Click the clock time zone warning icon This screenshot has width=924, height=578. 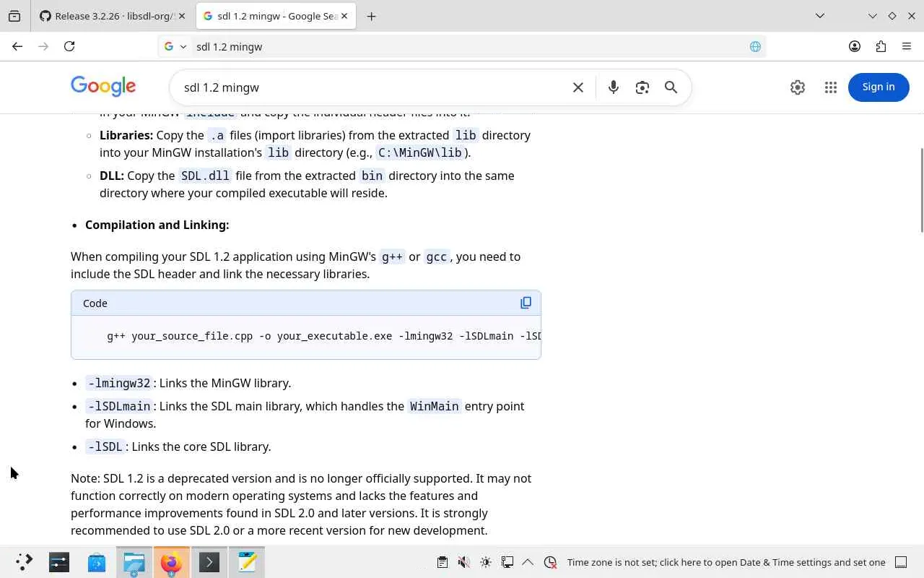[x=551, y=562]
